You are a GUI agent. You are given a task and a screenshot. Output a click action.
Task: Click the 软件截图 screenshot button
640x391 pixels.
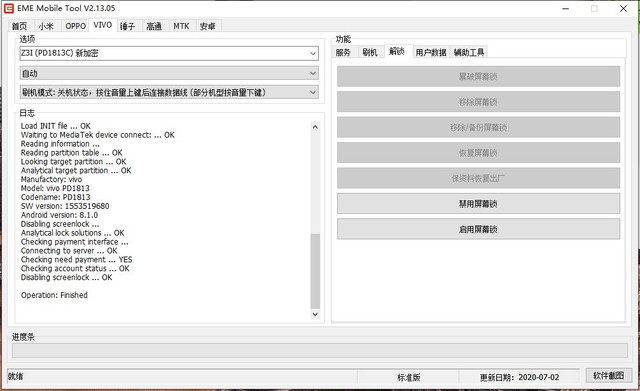pos(609,375)
